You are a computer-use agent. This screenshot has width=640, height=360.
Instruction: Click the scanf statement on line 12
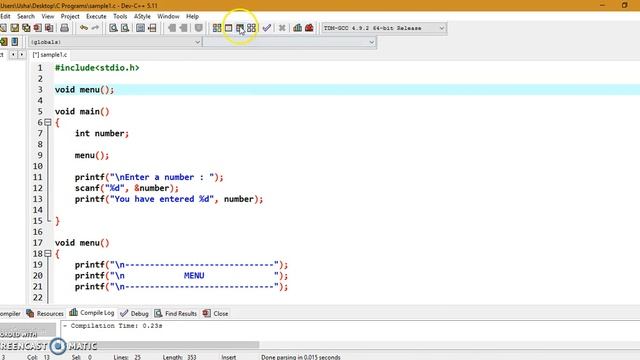pyautogui.click(x=127, y=188)
